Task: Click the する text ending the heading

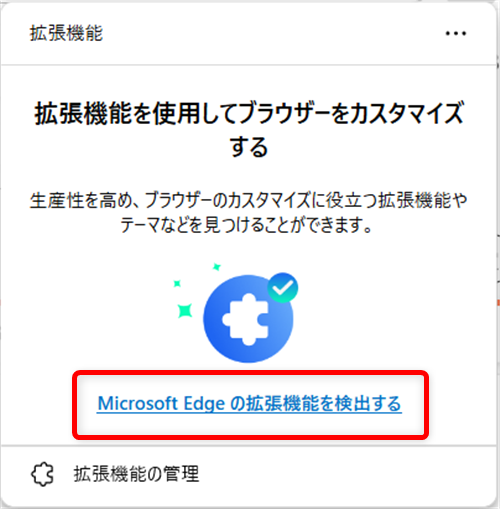Action: [x=249, y=147]
